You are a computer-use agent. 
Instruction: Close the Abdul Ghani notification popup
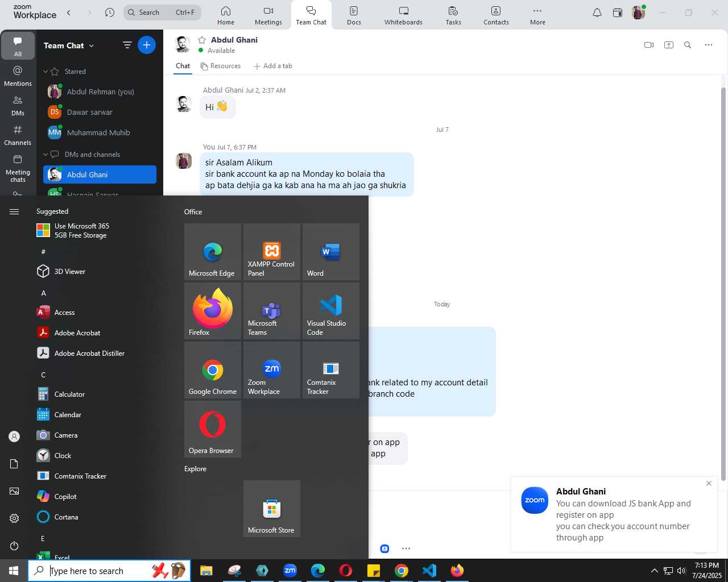(x=709, y=483)
